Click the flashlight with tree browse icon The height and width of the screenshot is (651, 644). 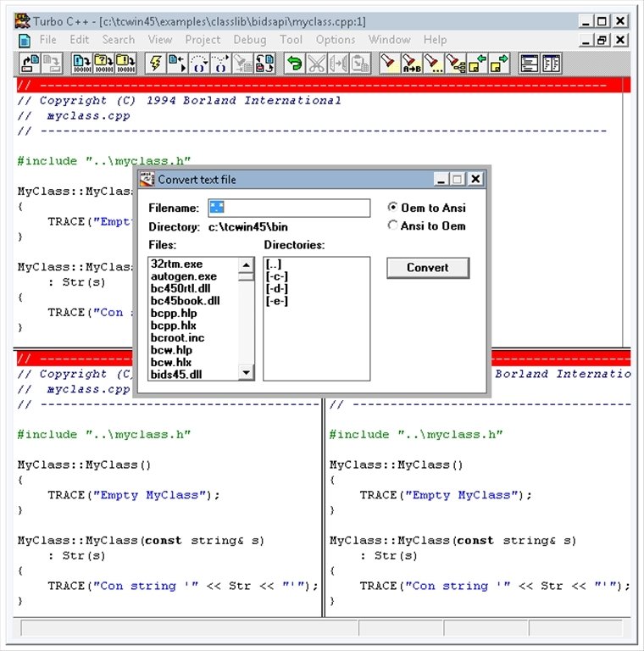pyautogui.click(x=456, y=64)
